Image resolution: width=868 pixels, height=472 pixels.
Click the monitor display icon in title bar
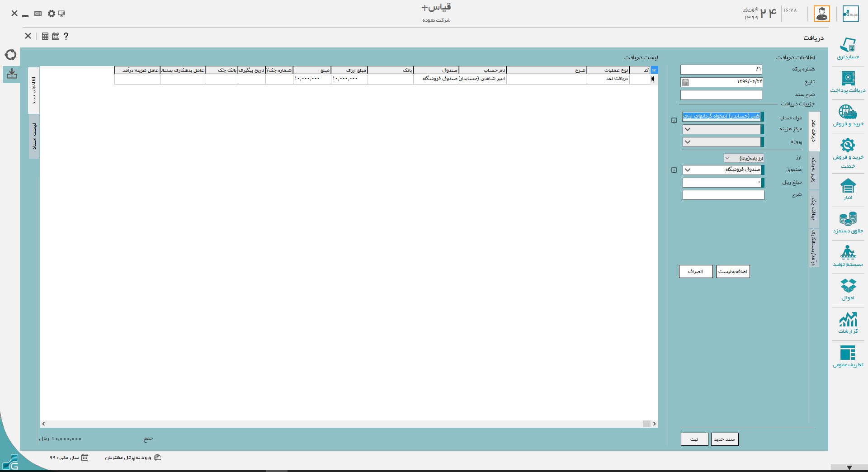click(x=61, y=14)
